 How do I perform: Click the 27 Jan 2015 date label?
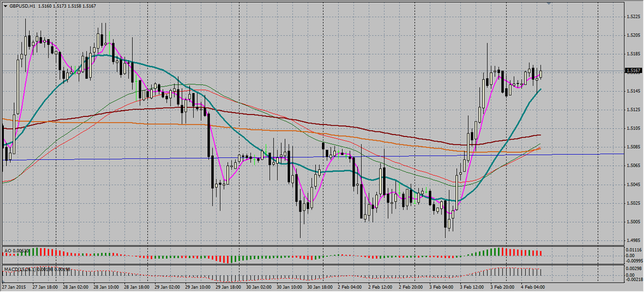pos(14,287)
